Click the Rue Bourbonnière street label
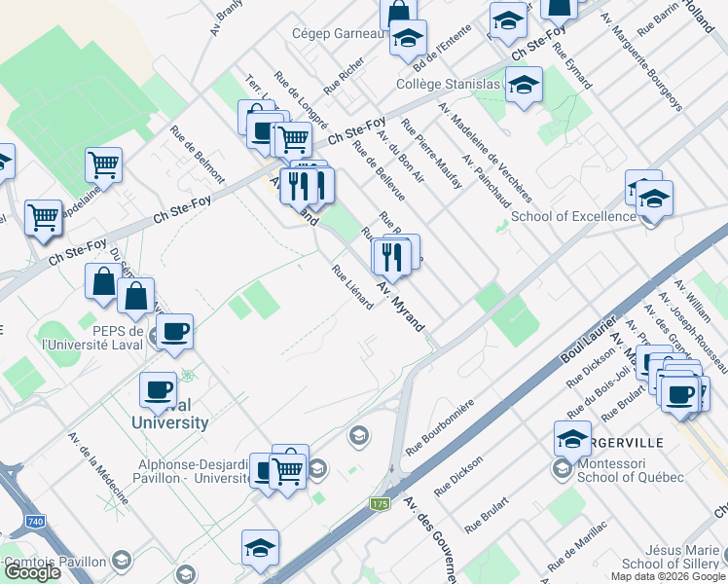Viewport: 728px width, 584px height. tap(440, 427)
